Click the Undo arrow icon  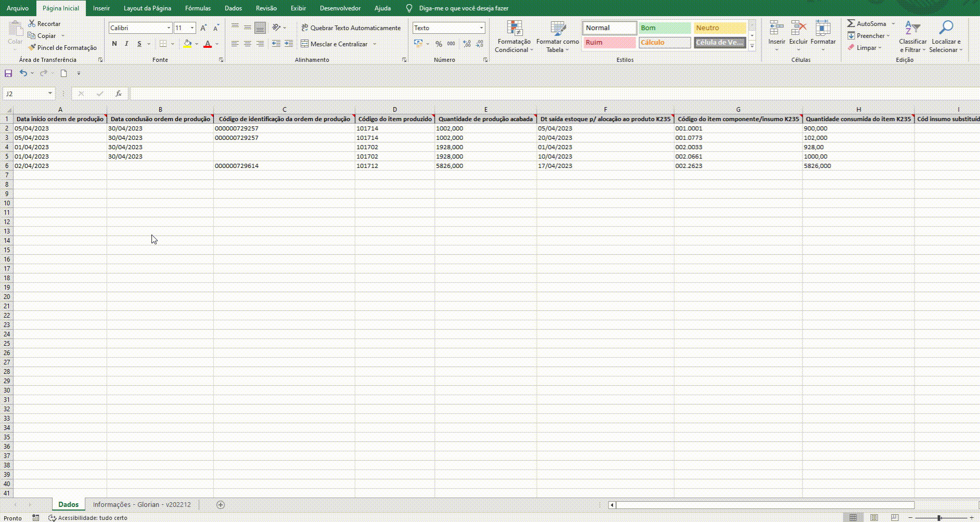click(23, 73)
